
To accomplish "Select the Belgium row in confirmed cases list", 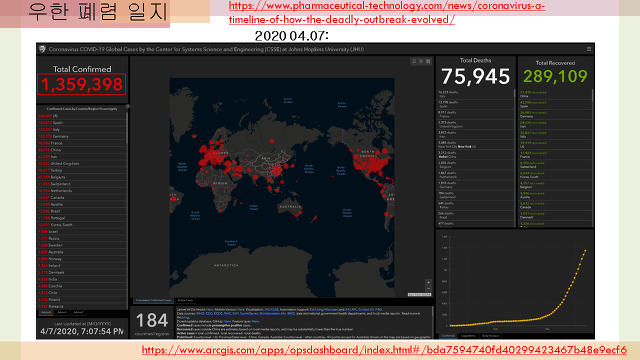I will [x=82, y=177].
